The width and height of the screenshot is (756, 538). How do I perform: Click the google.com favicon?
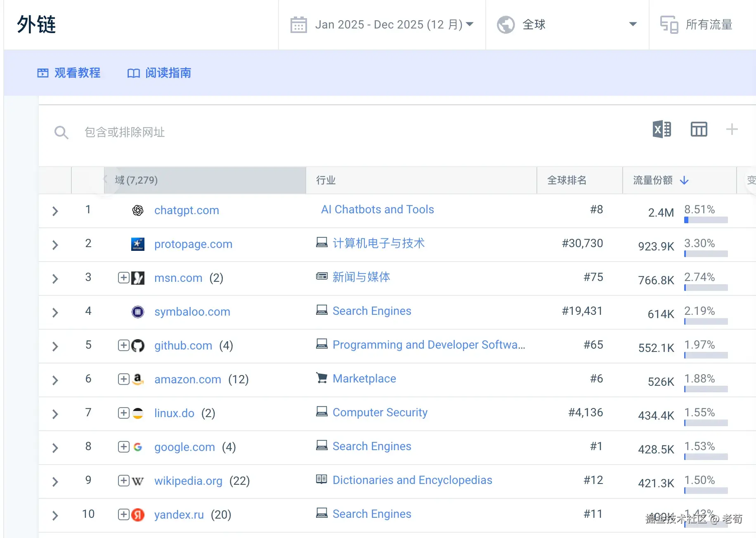click(138, 447)
